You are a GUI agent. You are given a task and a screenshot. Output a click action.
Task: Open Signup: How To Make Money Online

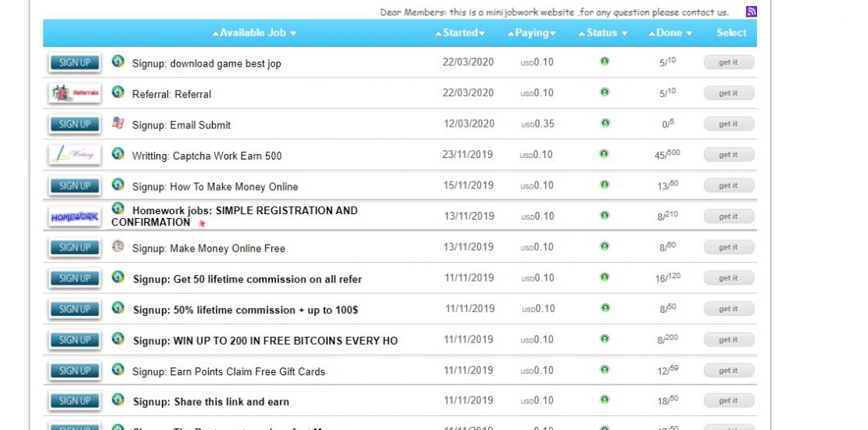click(214, 187)
